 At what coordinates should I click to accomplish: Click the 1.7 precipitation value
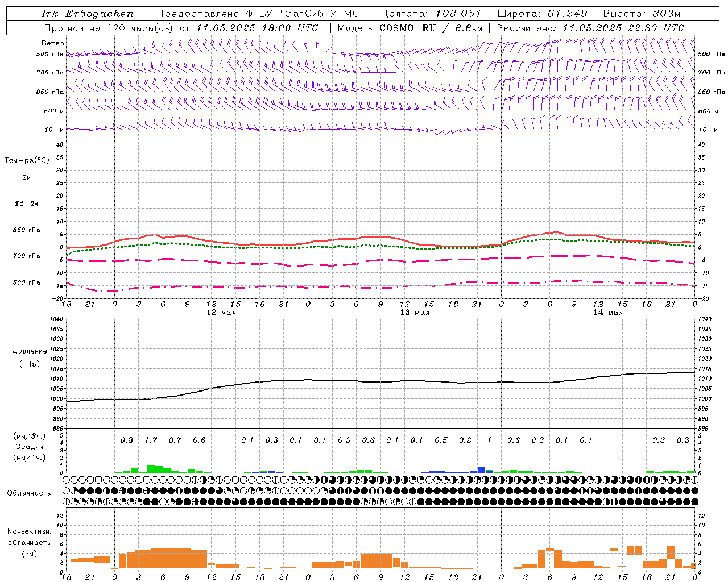tap(151, 440)
